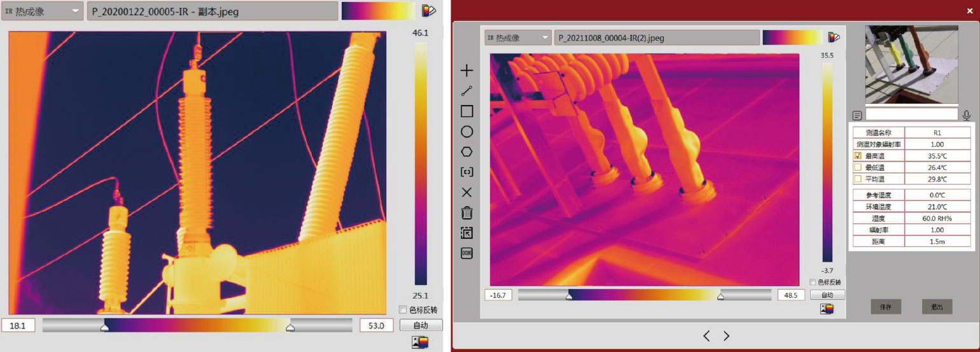Open the 热成像 dropdown in left window
Viewport: 980px width, 352px height.
point(76,11)
